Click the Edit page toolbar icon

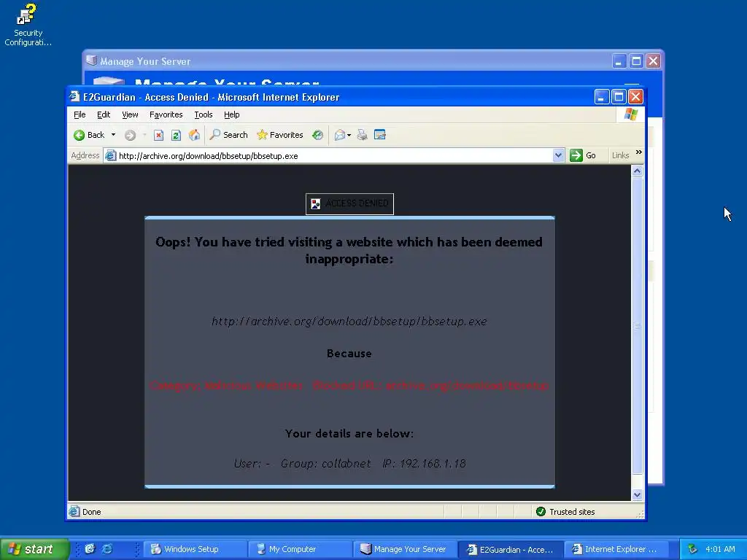[x=380, y=135]
